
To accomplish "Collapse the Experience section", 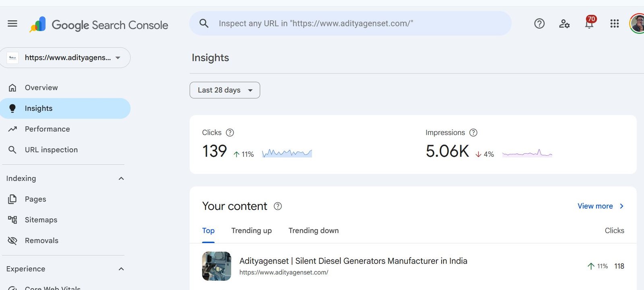I will point(121,269).
